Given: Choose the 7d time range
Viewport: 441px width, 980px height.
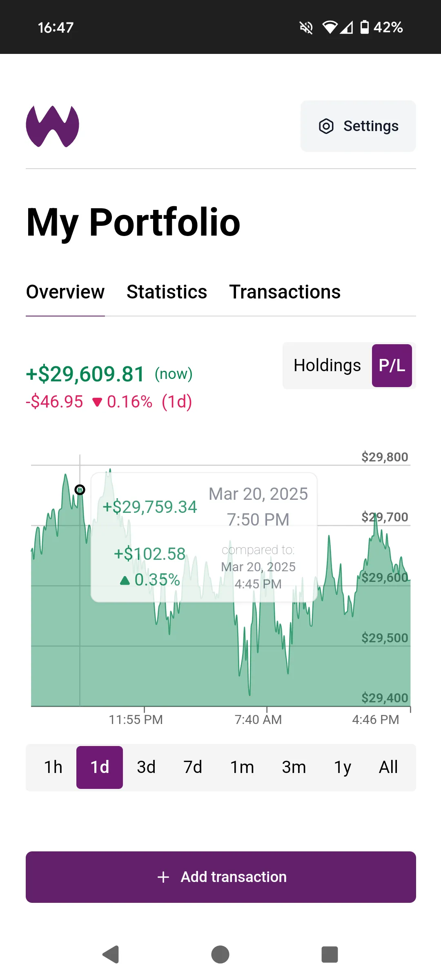Looking at the screenshot, I should 193,767.
